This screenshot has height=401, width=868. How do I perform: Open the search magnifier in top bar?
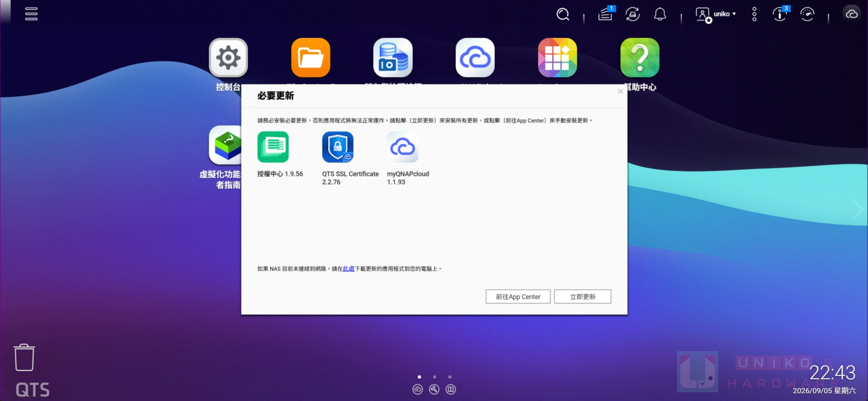pyautogui.click(x=563, y=14)
